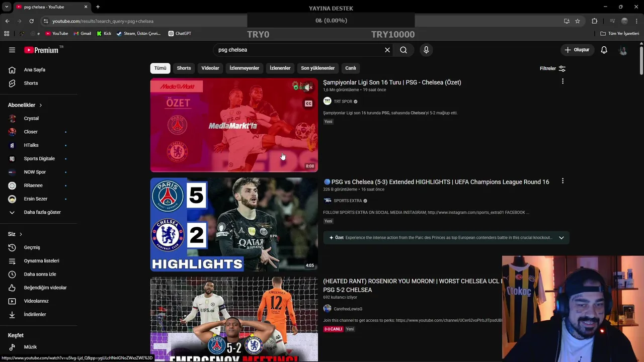Open Videolarınız page
Image resolution: width=644 pixels, height=362 pixels.
pyautogui.click(x=36, y=301)
